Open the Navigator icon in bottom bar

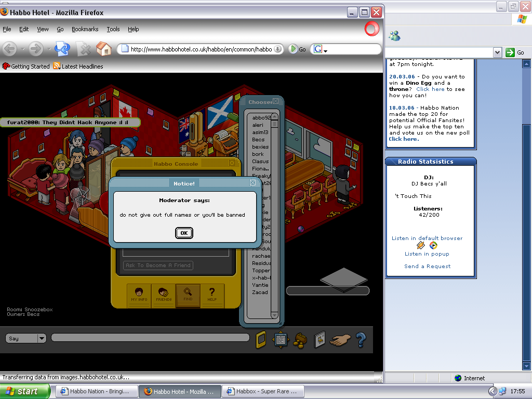coord(281,340)
